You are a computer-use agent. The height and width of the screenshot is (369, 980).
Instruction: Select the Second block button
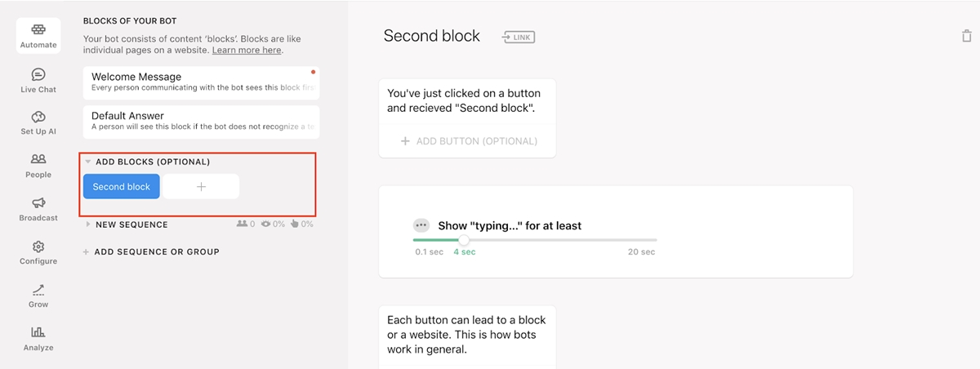tap(122, 186)
